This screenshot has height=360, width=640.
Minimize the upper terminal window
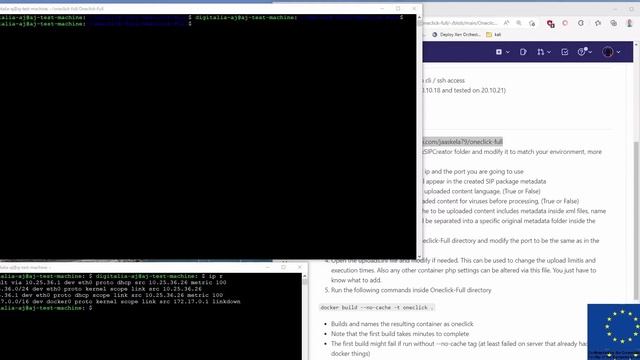(x=382, y=9)
